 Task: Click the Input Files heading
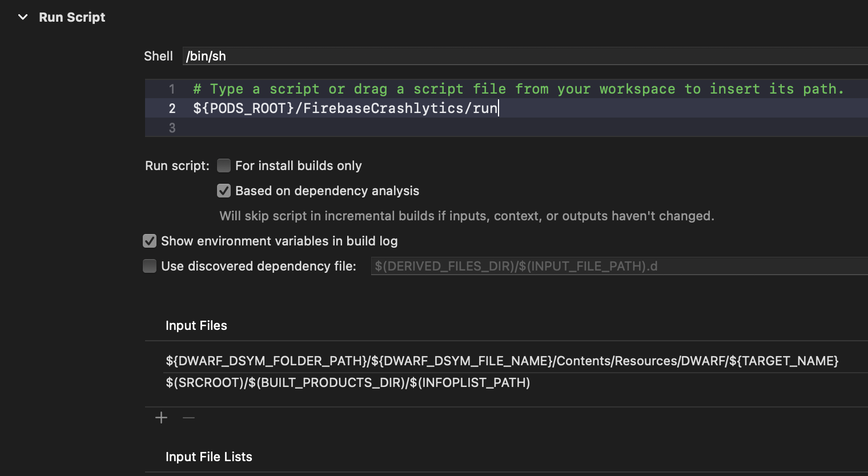tap(196, 325)
